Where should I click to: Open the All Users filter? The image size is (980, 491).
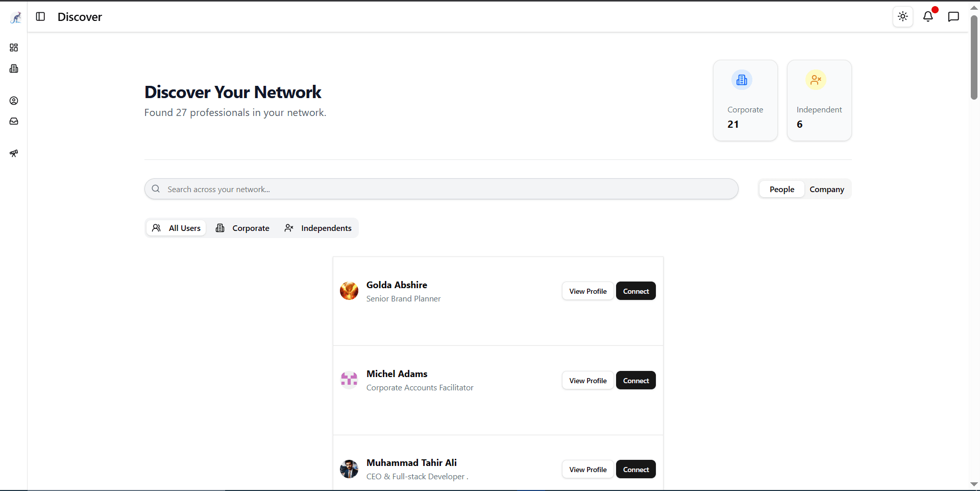coord(176,228)
